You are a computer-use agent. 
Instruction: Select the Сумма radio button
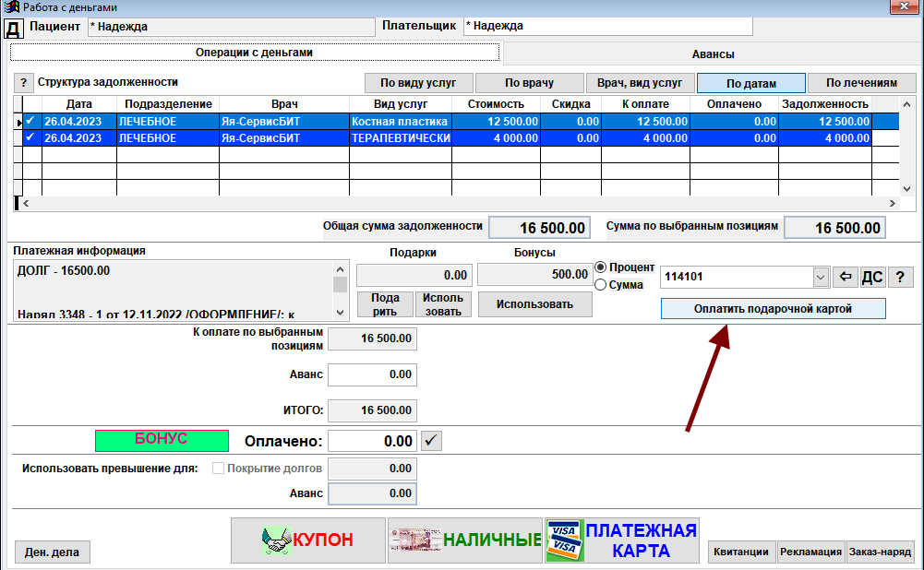click(x=601, y=285)
